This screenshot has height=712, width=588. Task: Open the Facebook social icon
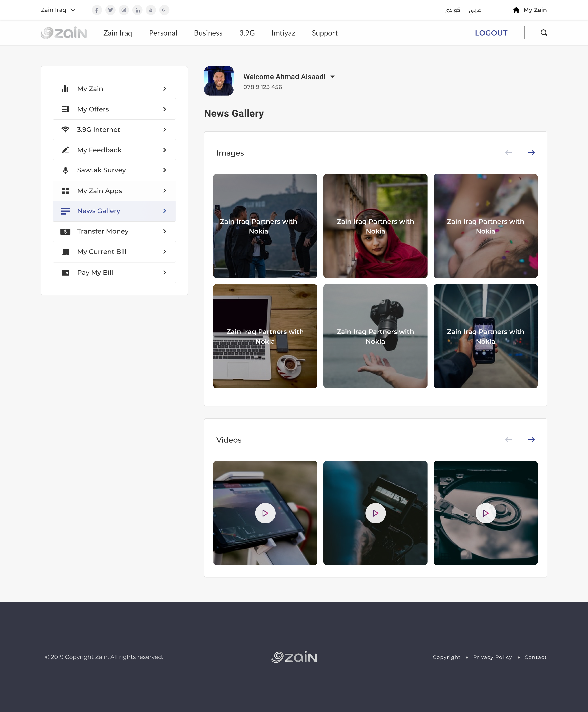pos(97,10)
